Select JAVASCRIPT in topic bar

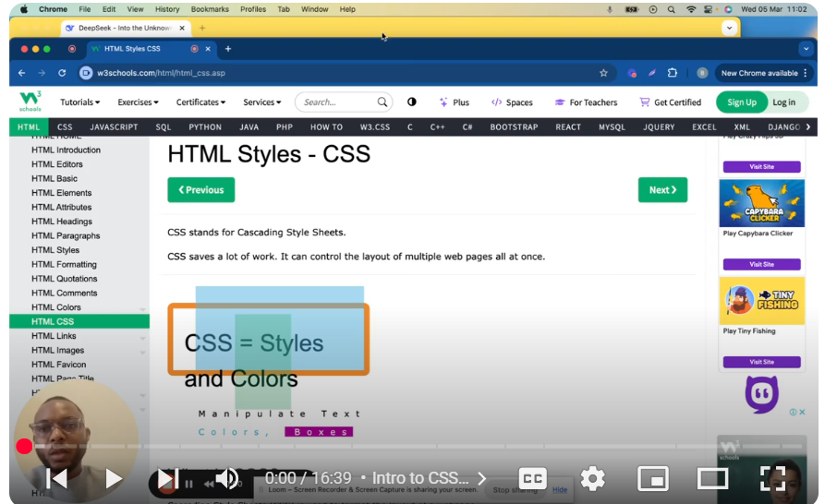click(x=114, y=127)
